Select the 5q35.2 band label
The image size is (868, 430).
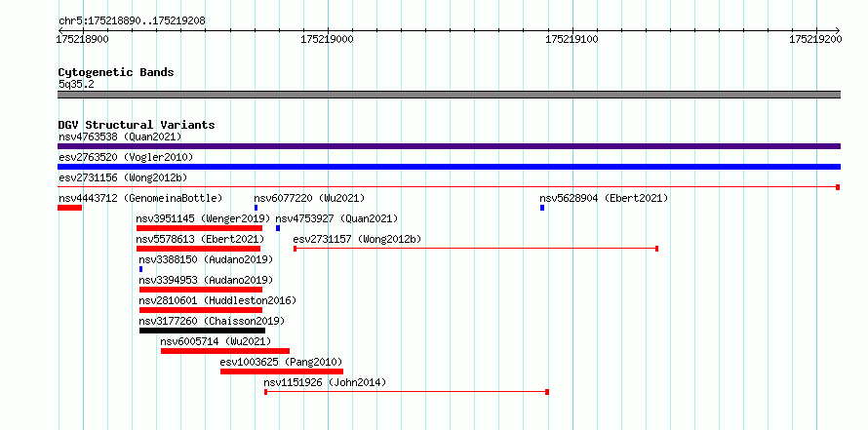tap(76, 84)
